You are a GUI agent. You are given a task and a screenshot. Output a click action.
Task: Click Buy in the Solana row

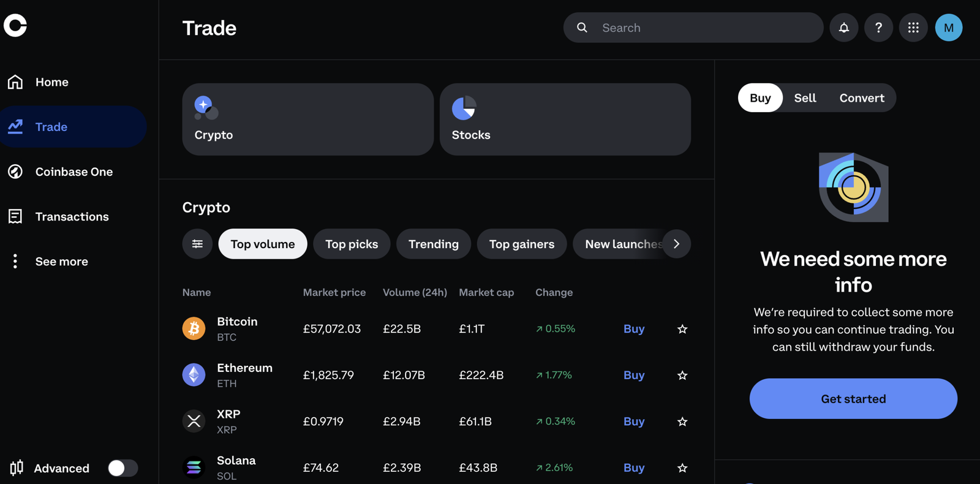tap(634, 467)
